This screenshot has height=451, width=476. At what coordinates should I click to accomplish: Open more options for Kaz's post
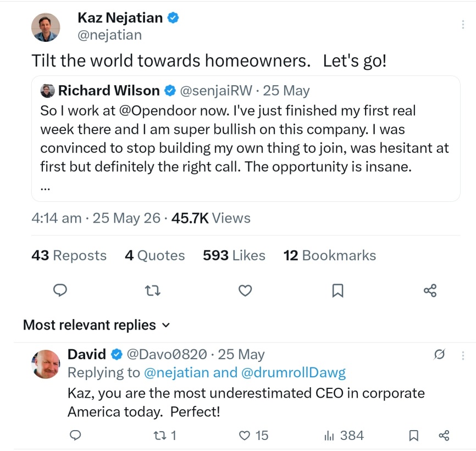coord(463,24)
